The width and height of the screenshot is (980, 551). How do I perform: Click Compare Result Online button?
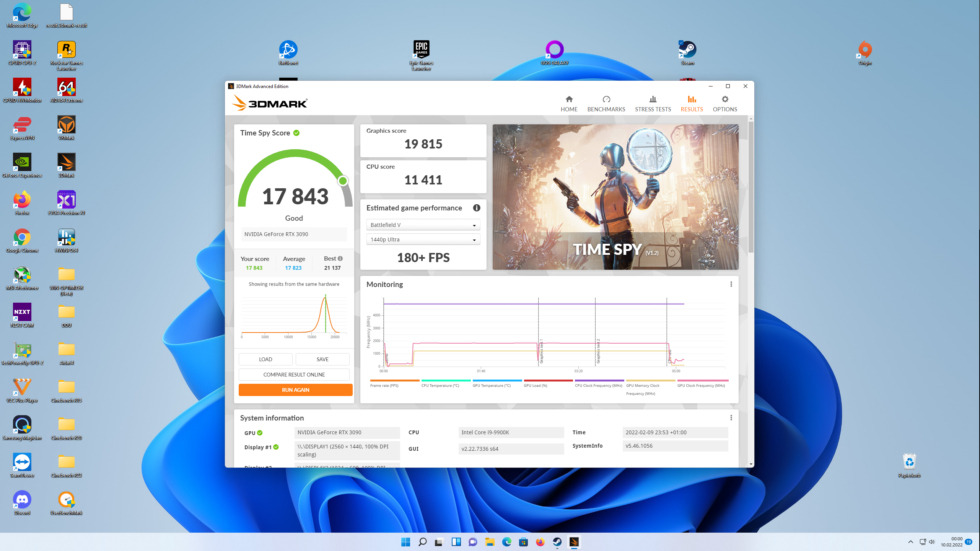(x=294, y=375)
